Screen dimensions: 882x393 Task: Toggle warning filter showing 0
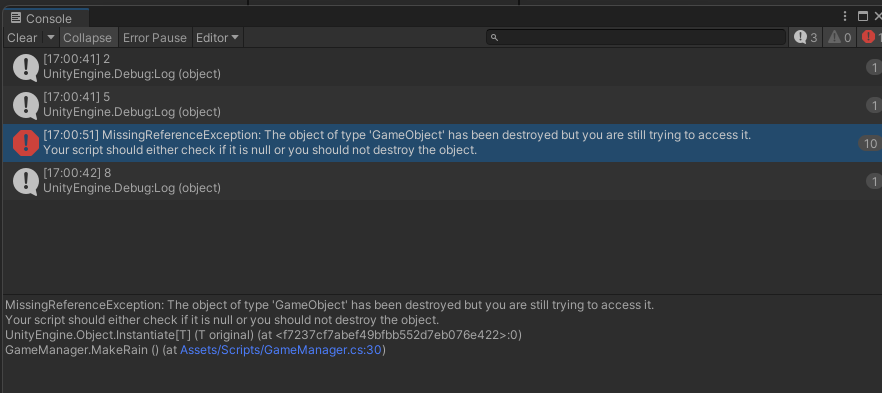coord(839,38)
